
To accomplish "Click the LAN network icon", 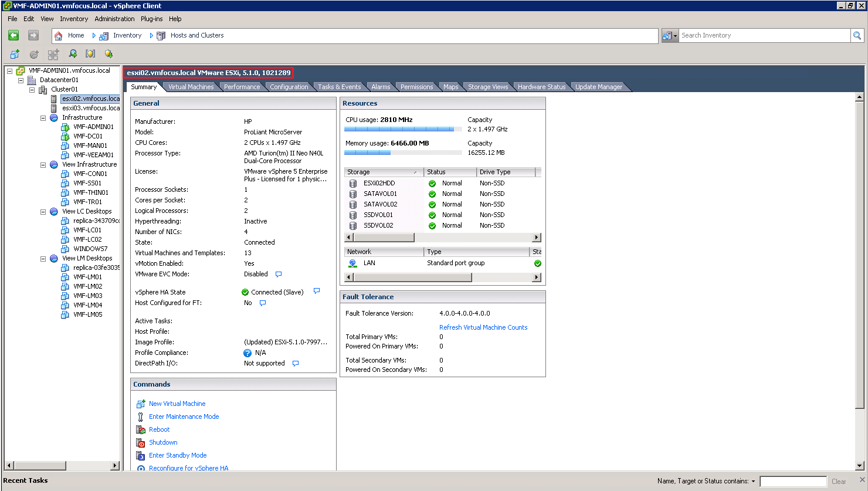I will point(353,263).
